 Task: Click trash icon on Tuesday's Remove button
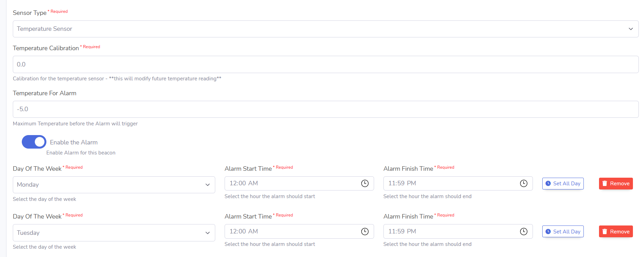click(605, 232)
